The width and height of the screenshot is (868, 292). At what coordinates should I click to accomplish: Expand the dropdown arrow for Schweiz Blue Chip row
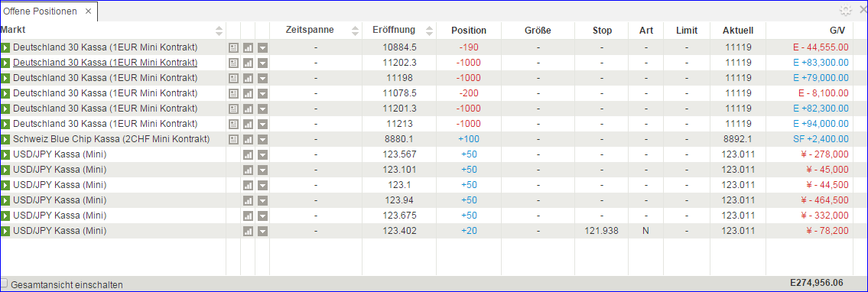(x=263, y=139)
